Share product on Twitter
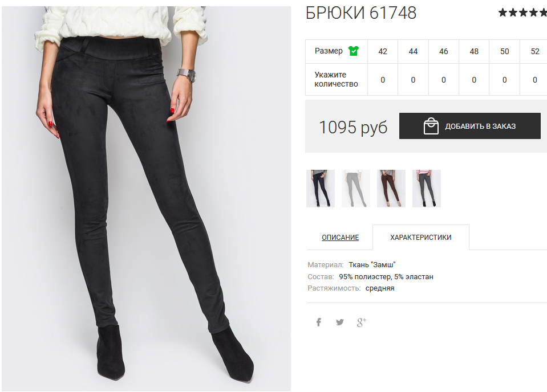The width and height of the screenshot is (547, 392). pos(340,322)
